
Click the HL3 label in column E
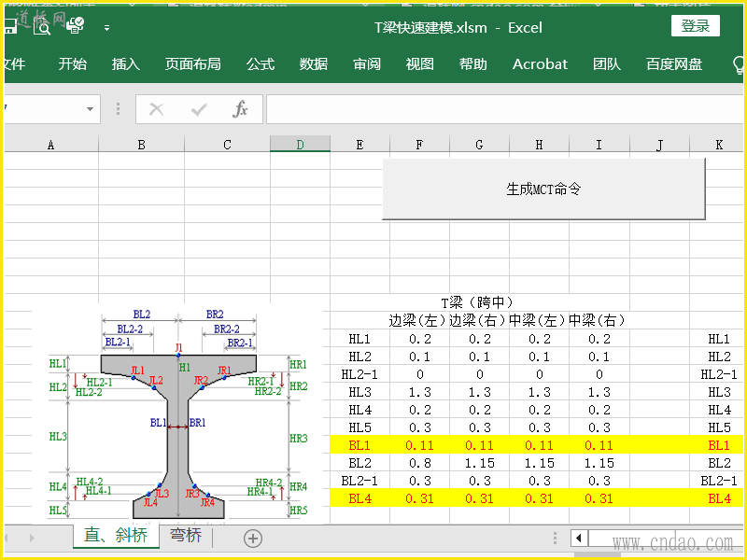(x=359, y=392)
